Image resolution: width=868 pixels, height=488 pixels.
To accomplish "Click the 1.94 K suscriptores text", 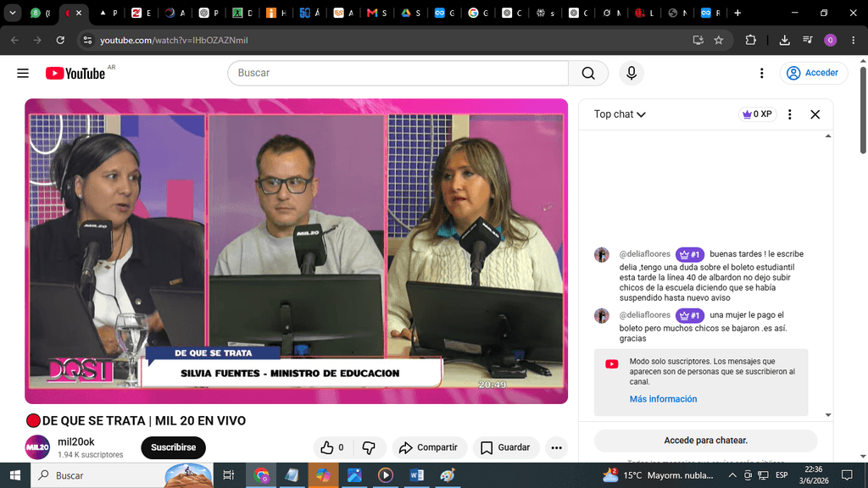I will (90, 455).
